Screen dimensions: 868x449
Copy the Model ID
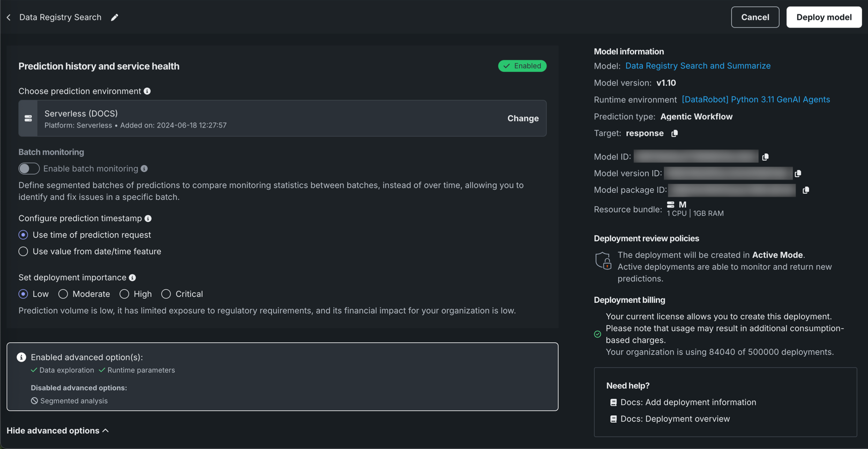point(765,157)
